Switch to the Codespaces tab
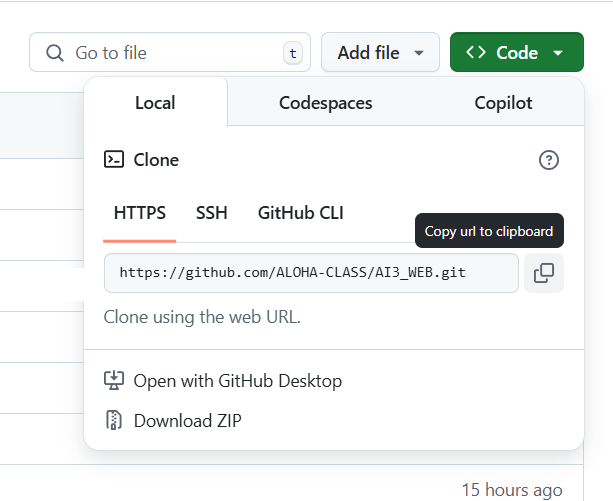 (326, 103)
